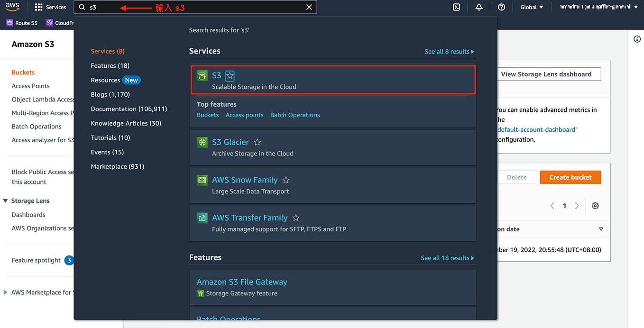This screenshot has width=644, height=328.
Task: Open the notifications bell
Action: (478, 7)
